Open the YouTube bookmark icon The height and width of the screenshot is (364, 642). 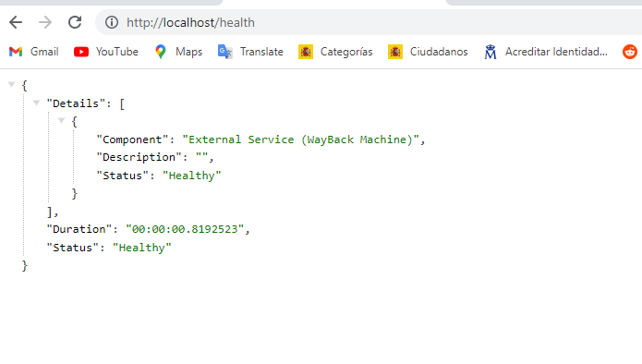point(81,52)
